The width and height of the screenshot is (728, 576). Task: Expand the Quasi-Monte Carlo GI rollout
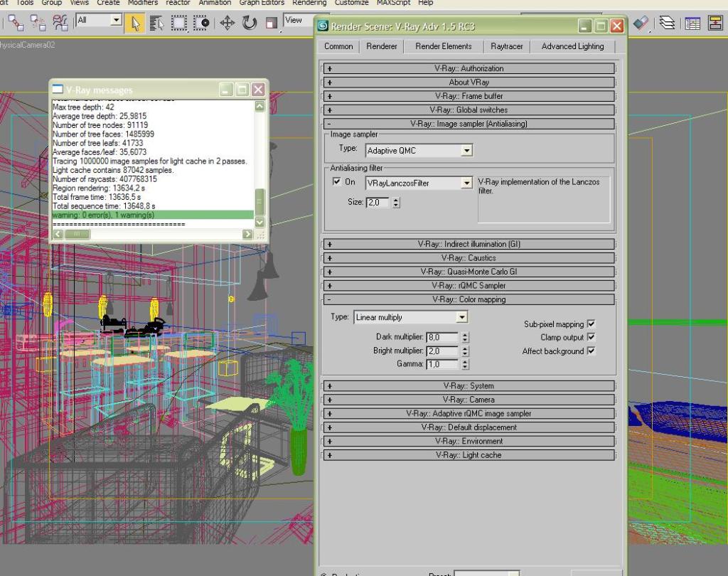point(469,272)
